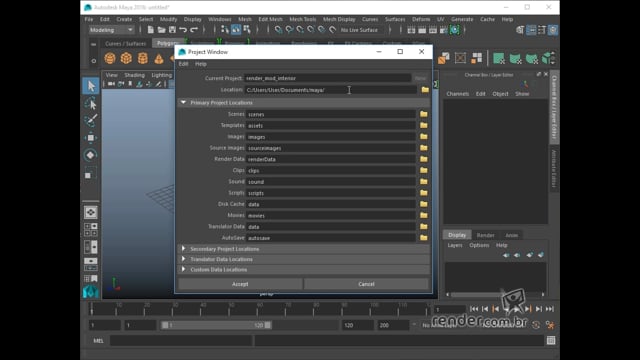This screenshot has width=640, height=360.
Task: Click the MEL command line input
Action: tap(181, 340)
